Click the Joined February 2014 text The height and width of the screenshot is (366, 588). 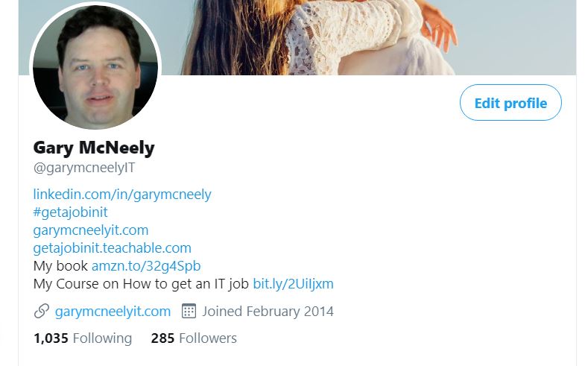point(268,312)
